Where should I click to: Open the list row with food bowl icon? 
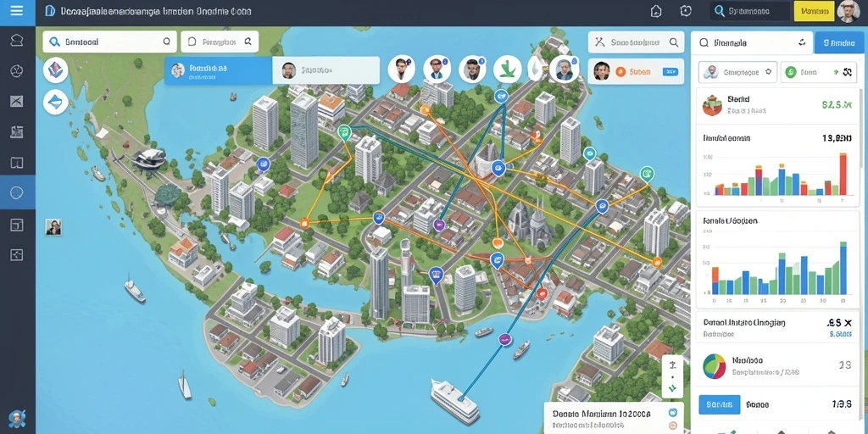click(776, 104)
